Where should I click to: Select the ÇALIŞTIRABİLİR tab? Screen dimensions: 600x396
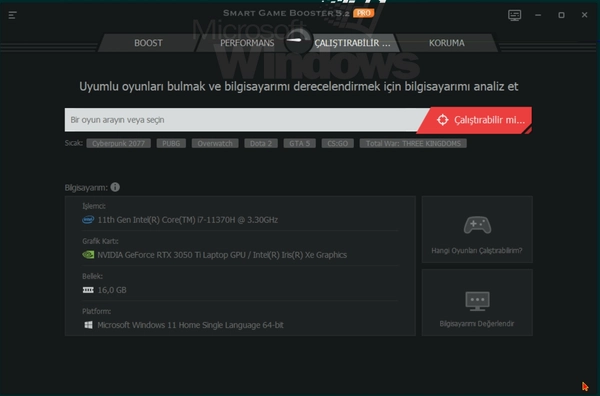pyautogui.click(x=352, y=43)
